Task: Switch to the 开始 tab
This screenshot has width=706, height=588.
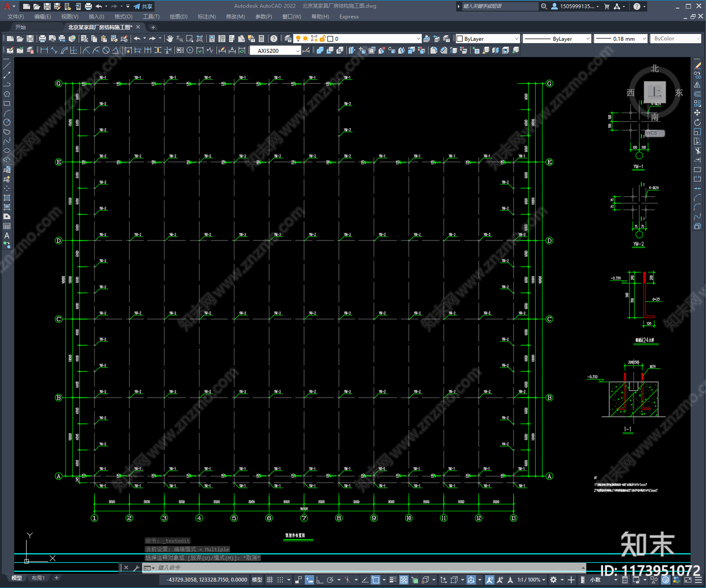Action: click(21, 27)
